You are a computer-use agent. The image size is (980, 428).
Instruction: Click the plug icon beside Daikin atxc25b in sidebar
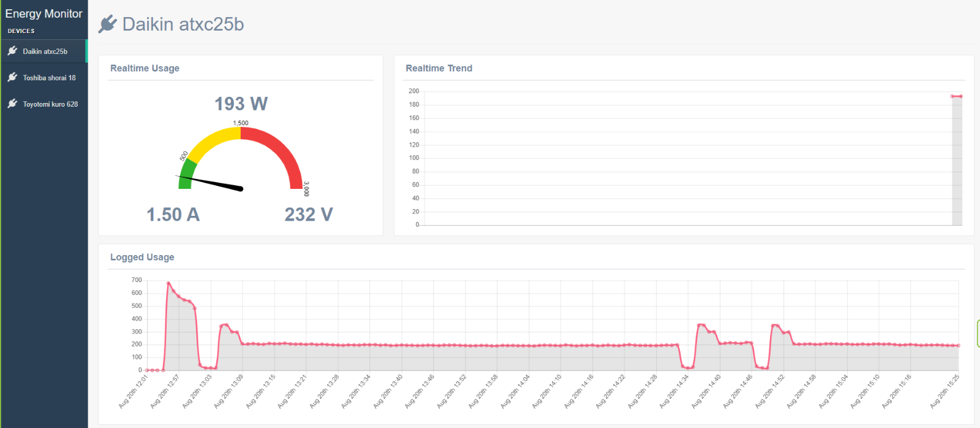coord(12,51)
